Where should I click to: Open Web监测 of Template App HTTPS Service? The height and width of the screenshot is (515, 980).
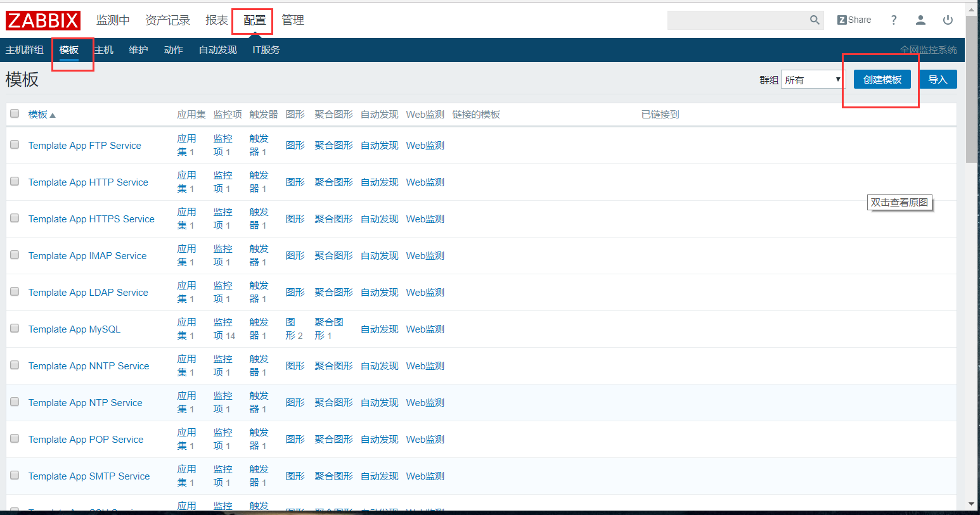point(425,219)
